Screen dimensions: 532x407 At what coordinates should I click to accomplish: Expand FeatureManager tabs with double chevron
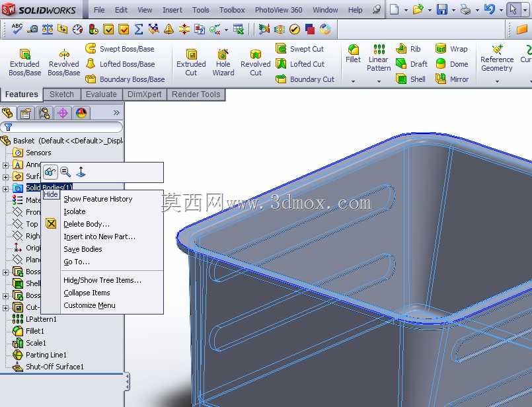tap(116, 112)
